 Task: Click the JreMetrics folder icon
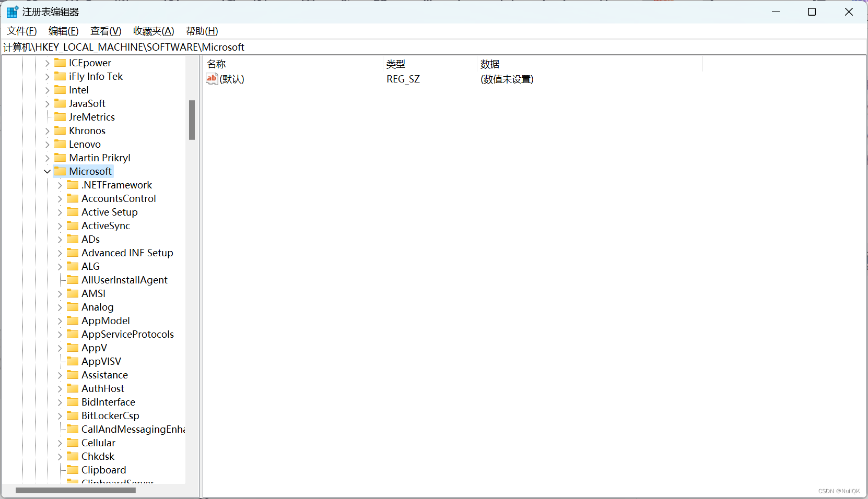pyautogui.click(x=60, y=117)
